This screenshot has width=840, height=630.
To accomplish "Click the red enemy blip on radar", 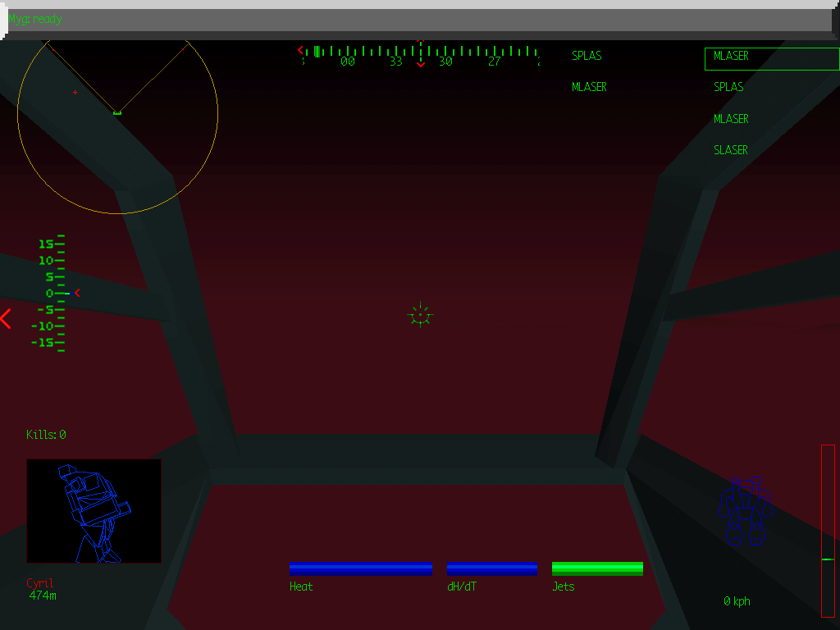I will pos(75,93).
